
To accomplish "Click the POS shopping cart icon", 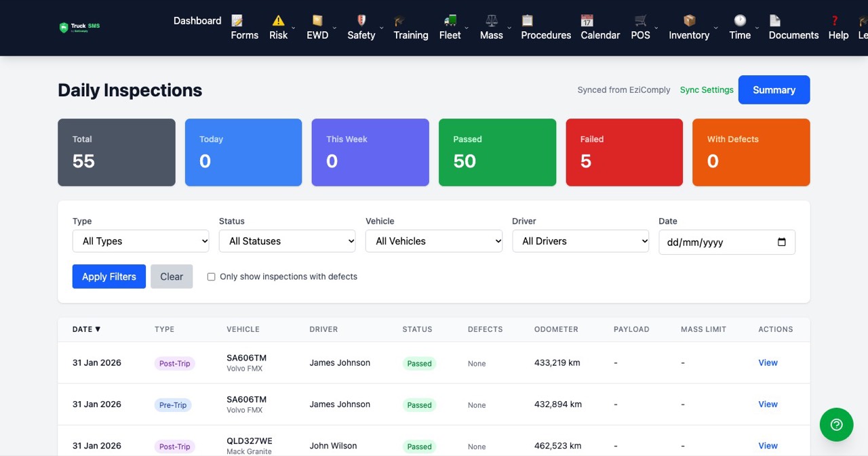I will (641, 20).
